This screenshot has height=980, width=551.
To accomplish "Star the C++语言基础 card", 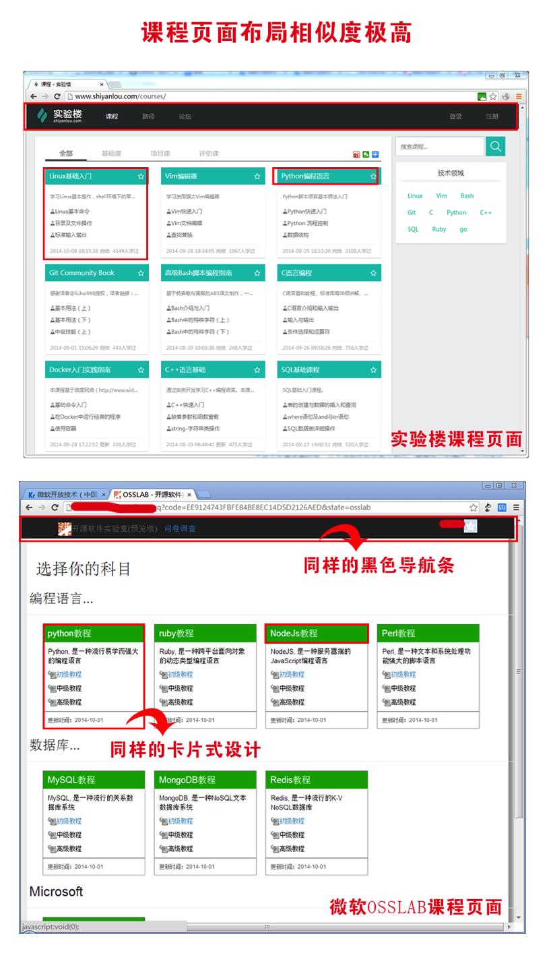I will [x=257, y=370].
